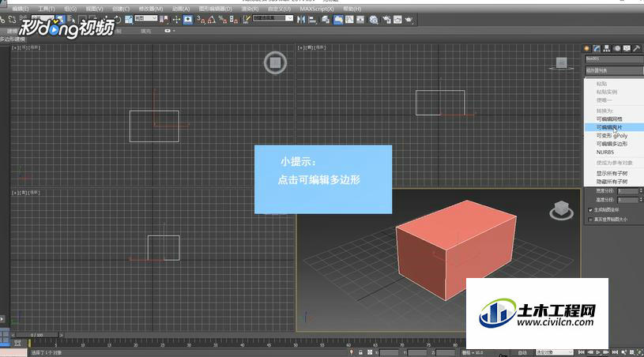Choose Select and Scale tool
The width and height of the screenshot is (644, 357).
(x=129, y=19)
